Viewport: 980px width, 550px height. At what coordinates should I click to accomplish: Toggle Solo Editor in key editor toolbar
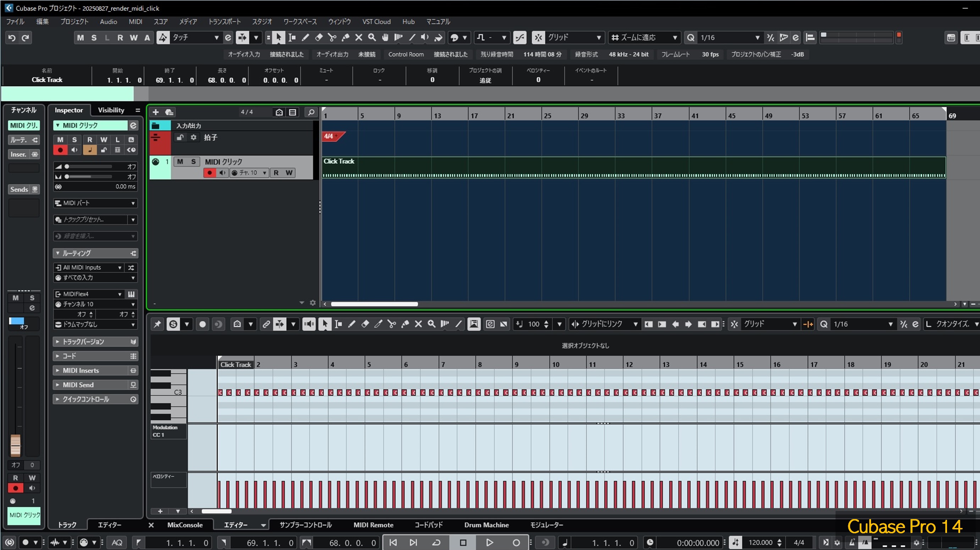[173, 324]
